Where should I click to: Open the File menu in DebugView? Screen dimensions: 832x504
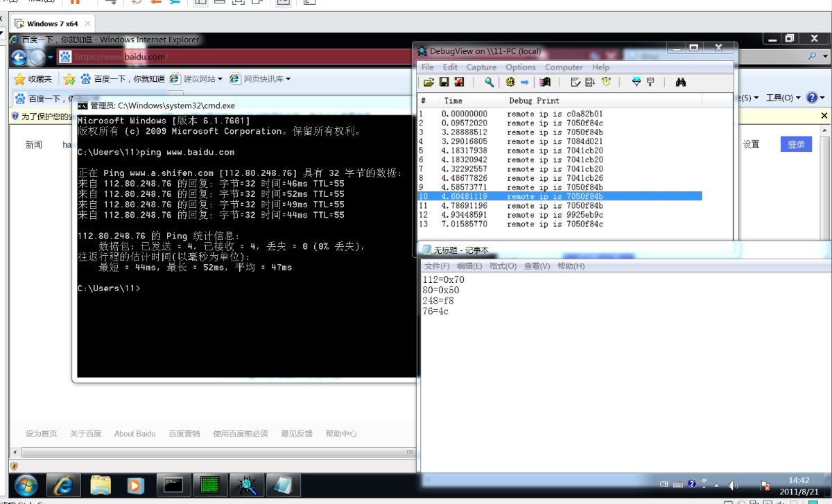[x=428, y=67]
